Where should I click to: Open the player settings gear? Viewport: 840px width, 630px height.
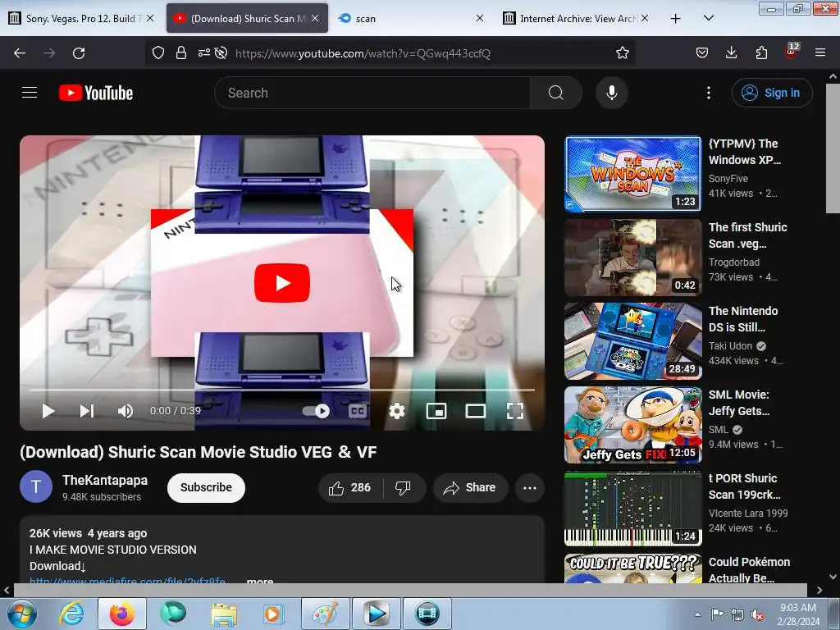click(x=396, y=411)
